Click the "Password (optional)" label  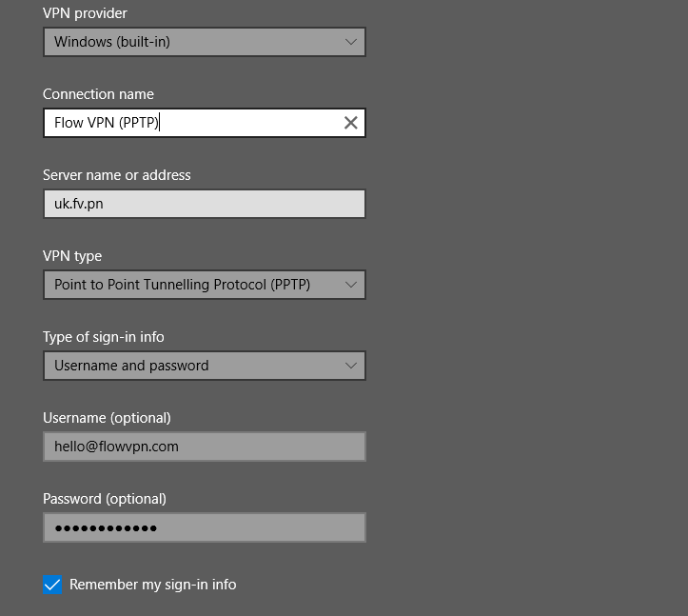105,499
